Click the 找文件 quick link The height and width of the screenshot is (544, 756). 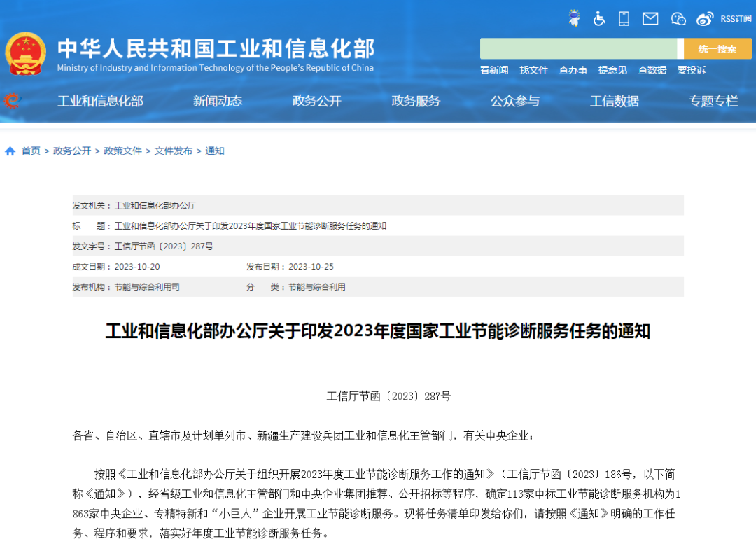pyautogui.click(x=533, y=70)
